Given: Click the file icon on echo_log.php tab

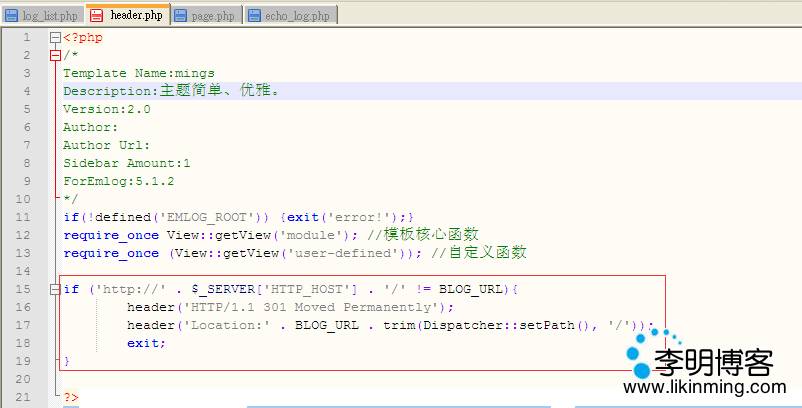Looking at the screenshot, I should pyautogui.click(x=255, y=15).
